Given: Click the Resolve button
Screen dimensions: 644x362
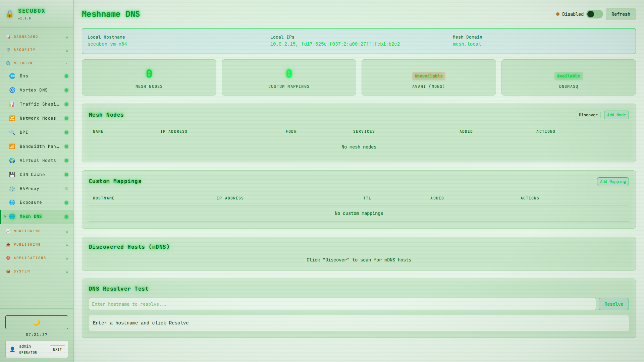Looking at the screenshot, I should (613, 304).
